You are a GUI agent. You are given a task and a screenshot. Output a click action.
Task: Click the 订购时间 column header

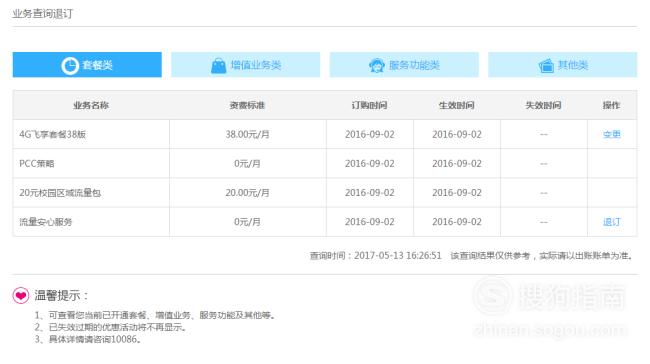369,105
